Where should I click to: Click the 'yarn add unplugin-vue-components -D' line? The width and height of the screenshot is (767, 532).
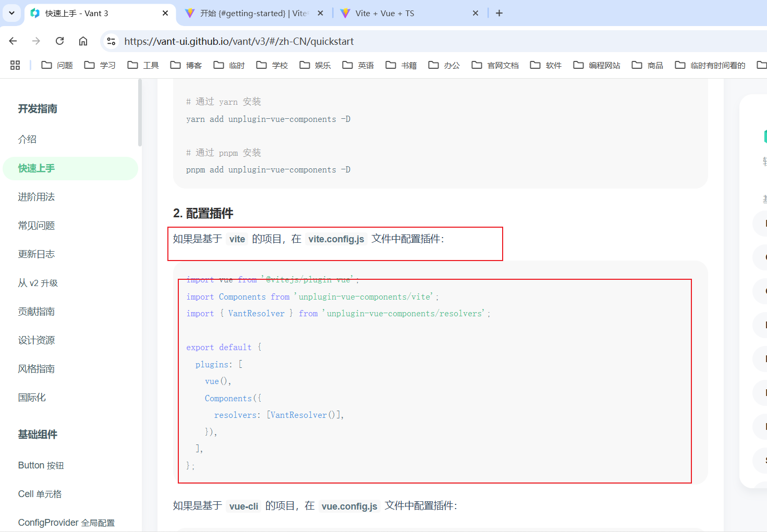tap(268, 119)
